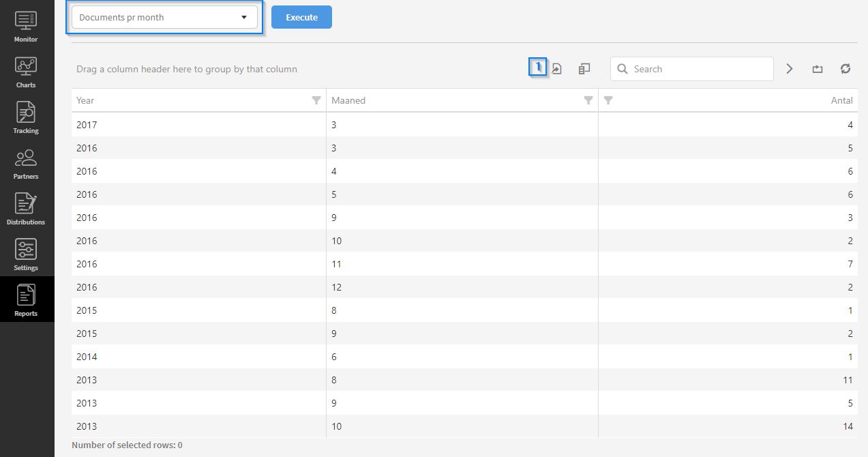Open the Year column filter
The image size is (868, 457).
(x=316, y=100)
